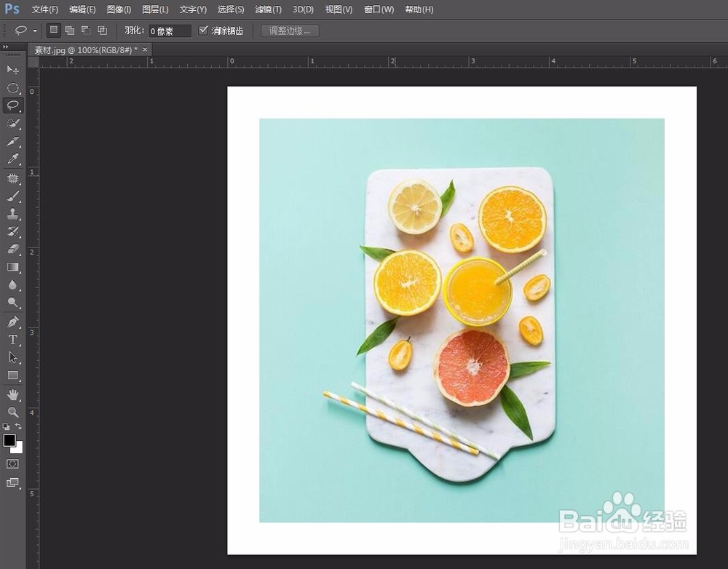Select the Dodge tool
The width and height of the screenshot is (728, 569).
(12, 303)
